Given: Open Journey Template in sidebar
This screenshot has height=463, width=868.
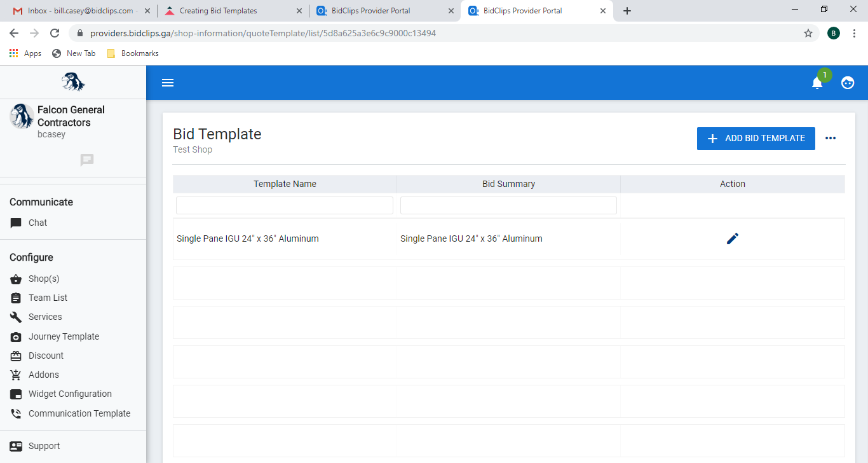Looking at the screenshot, I should pos(64,337).
